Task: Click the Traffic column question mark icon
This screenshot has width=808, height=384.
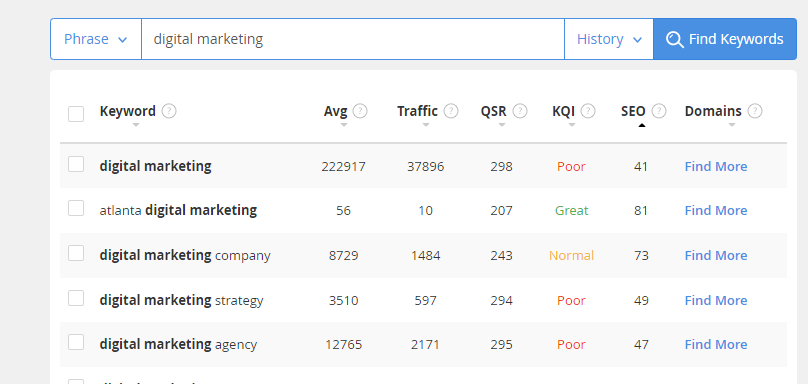Action: click(x=451, y=111)
